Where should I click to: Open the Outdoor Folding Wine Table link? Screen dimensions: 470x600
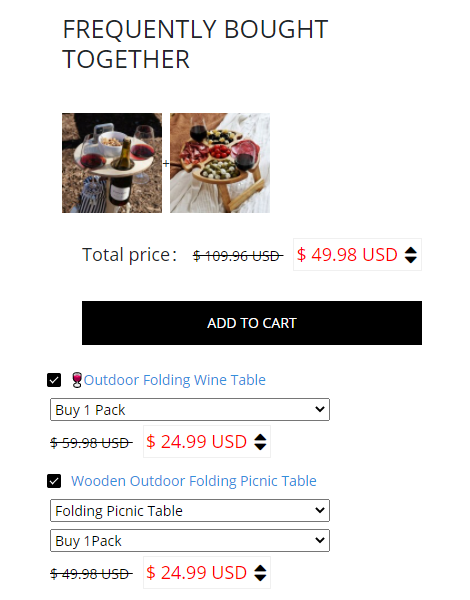tap(175, 380)
